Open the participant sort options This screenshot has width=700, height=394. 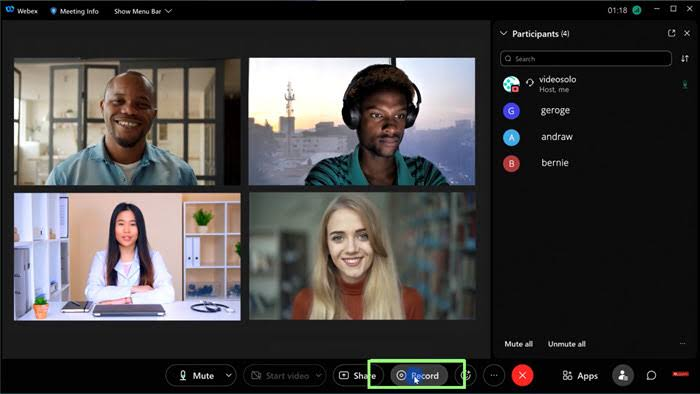(685, 58)
